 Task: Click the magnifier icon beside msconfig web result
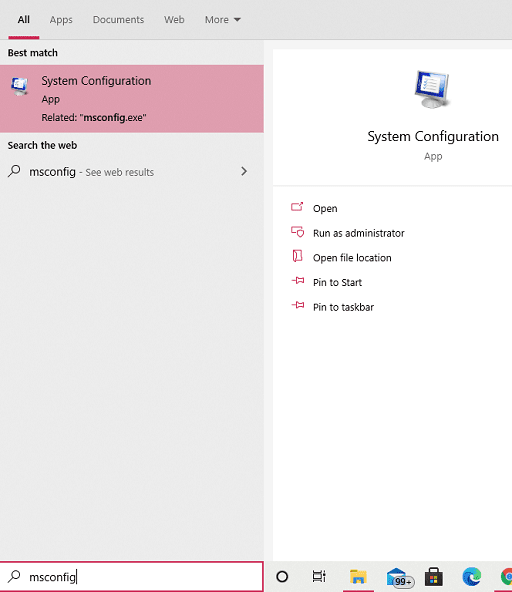pos(14,171)
